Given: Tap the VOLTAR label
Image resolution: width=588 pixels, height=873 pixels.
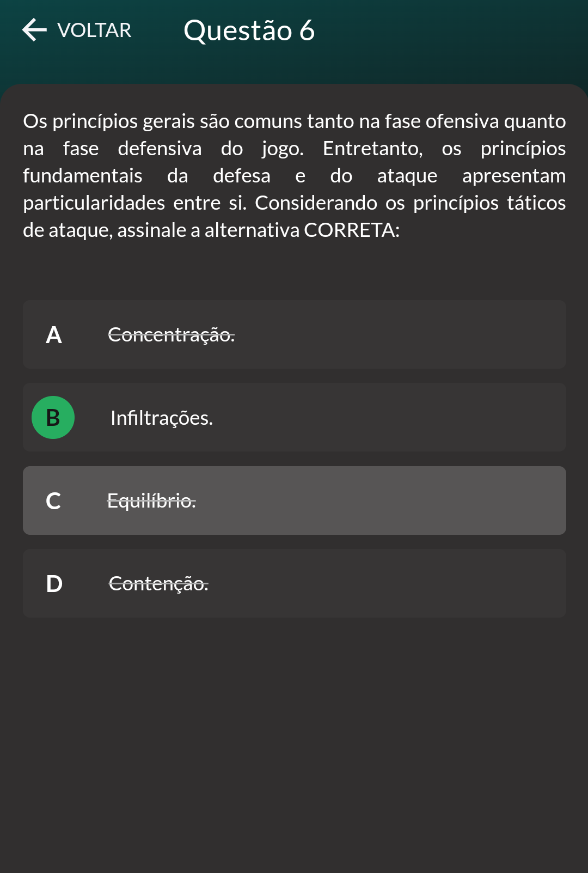Looking at the screenshot, I should pos(94,30).
